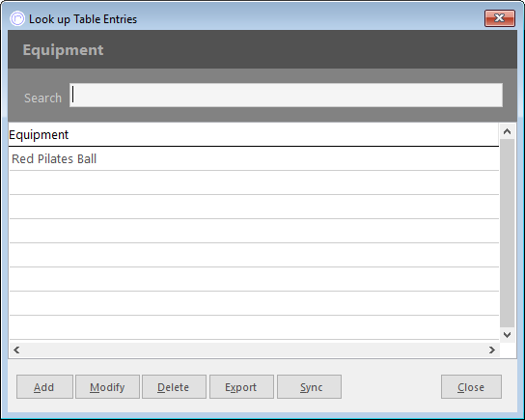Click the app logo icon in title bar
The height and width of the screenshot is (420, 525).
pos(17,18)
